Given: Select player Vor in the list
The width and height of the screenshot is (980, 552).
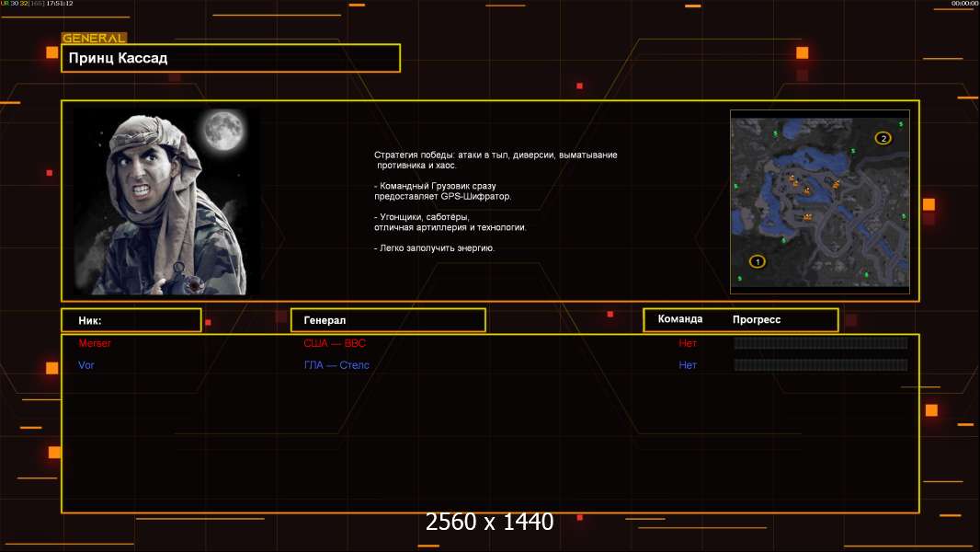Looking at the screenshot, I should point(86,365).
